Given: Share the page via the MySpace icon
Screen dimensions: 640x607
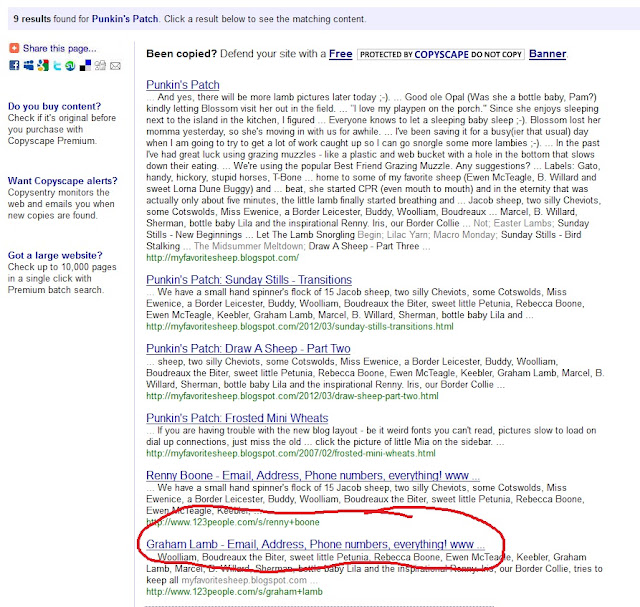Looking at the screenshot, I should [29, 65].
